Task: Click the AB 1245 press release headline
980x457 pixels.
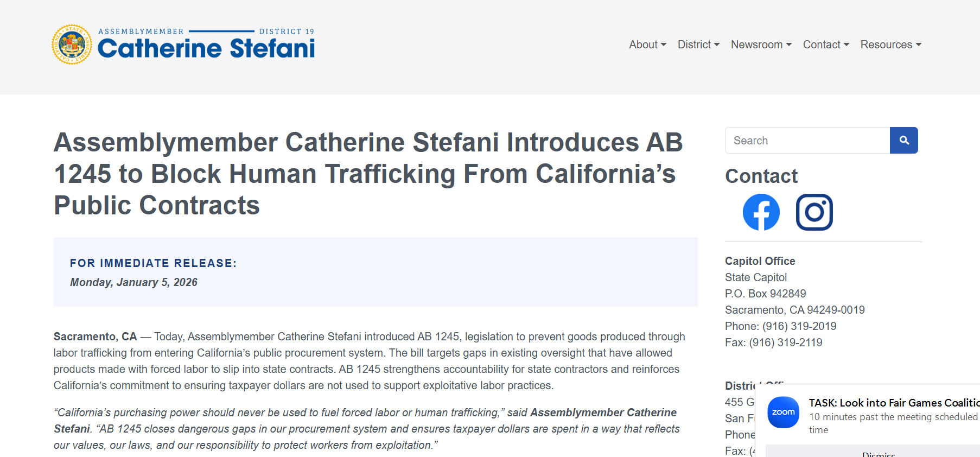Action: [368, 174]
